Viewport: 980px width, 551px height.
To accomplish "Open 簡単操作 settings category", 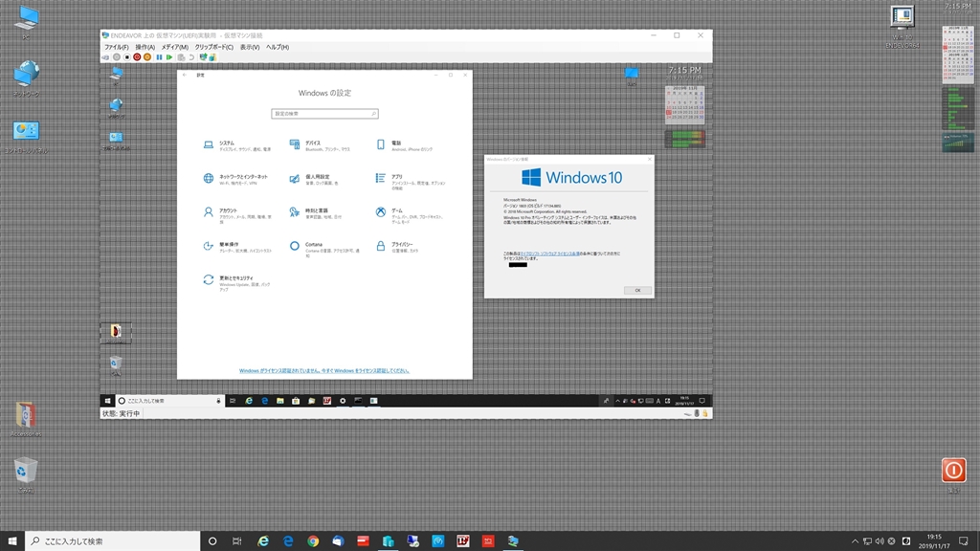I will [x=237, y=247].
